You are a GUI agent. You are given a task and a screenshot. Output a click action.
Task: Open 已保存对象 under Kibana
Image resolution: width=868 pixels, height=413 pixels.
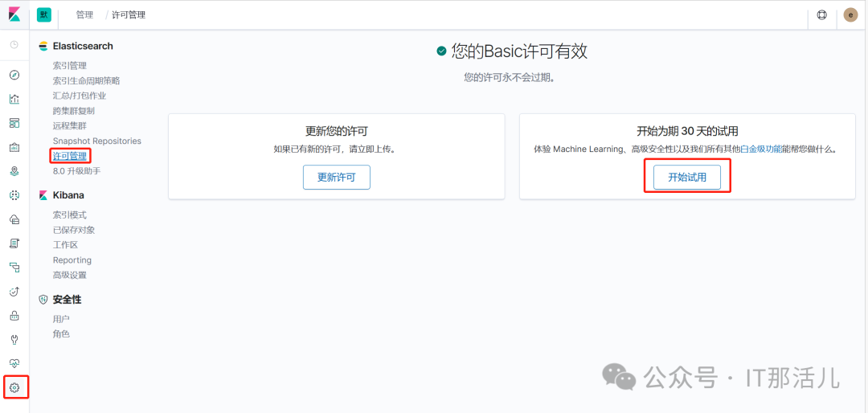click(x=74, y=230)
